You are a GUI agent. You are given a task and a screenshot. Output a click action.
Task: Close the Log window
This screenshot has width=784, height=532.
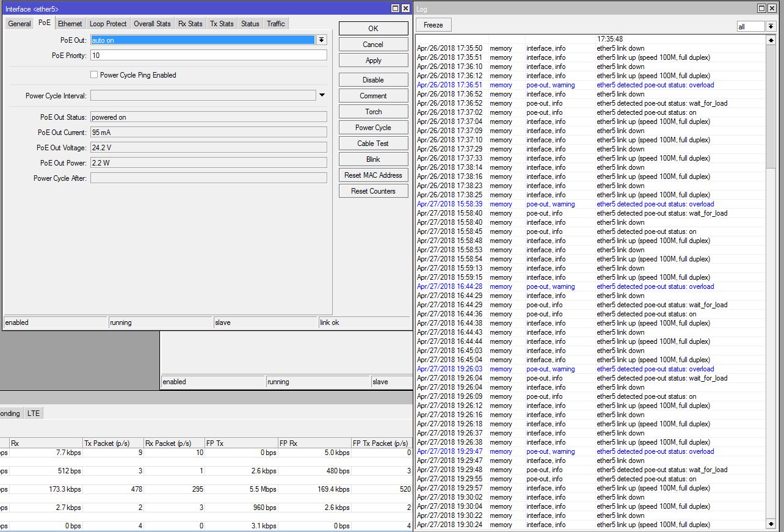(x=773, y=9)
